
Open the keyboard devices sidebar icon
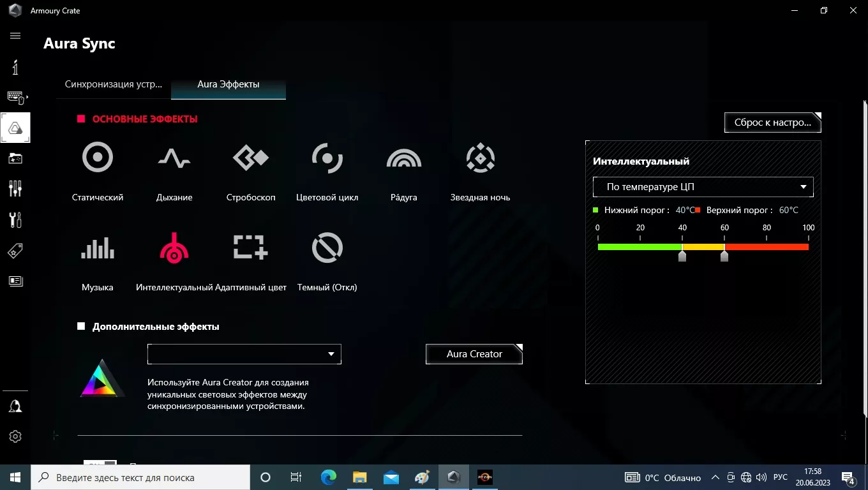point(15,97)
